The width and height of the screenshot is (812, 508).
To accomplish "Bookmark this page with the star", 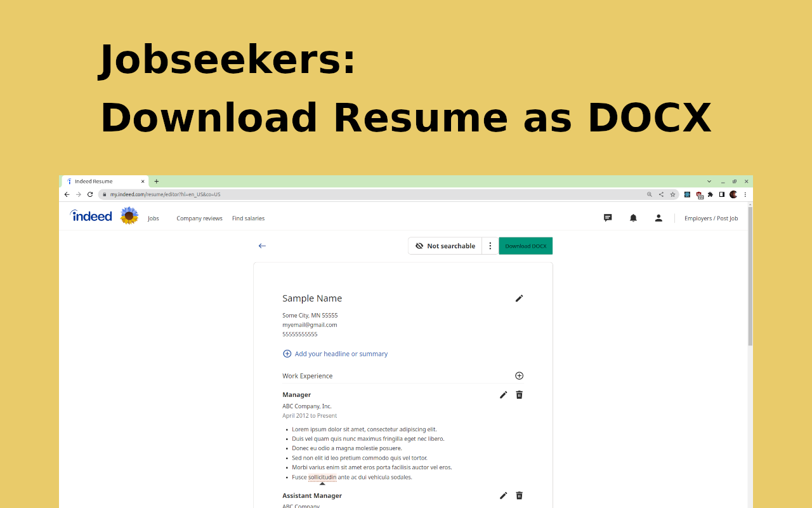I will 672,194.
